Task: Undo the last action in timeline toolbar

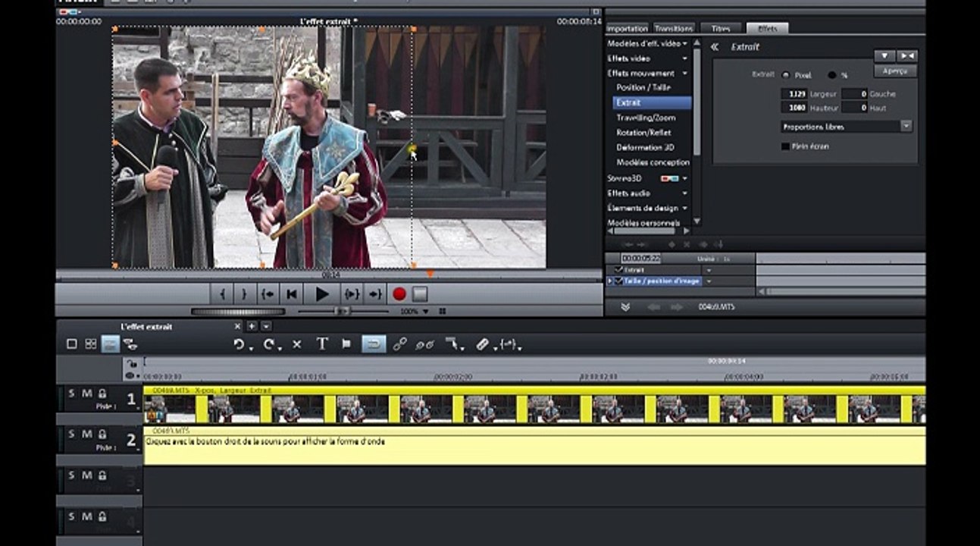Action: 240,344
